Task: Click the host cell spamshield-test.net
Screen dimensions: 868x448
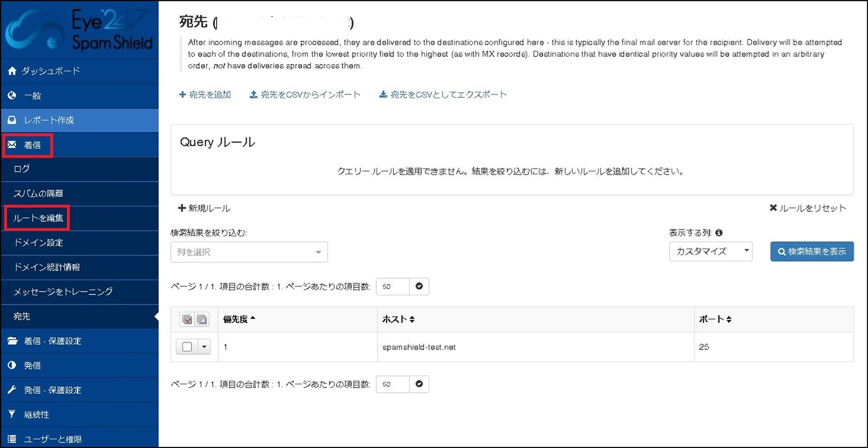Action: pos(419,347)
